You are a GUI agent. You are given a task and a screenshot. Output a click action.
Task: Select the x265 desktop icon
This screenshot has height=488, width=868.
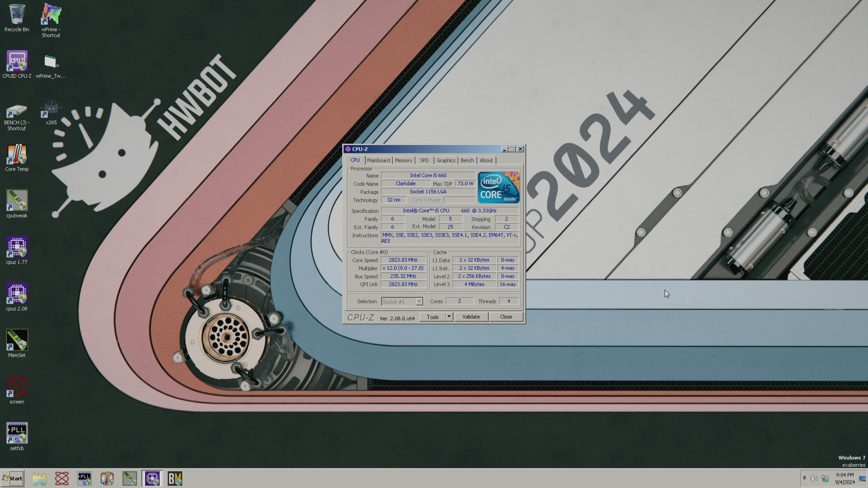click(x=51, y=113)
